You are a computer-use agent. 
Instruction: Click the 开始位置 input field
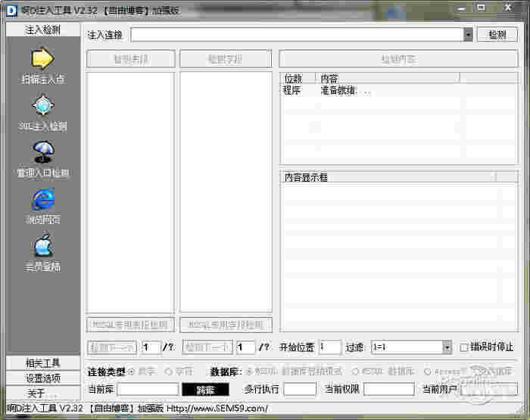point(330,347)
